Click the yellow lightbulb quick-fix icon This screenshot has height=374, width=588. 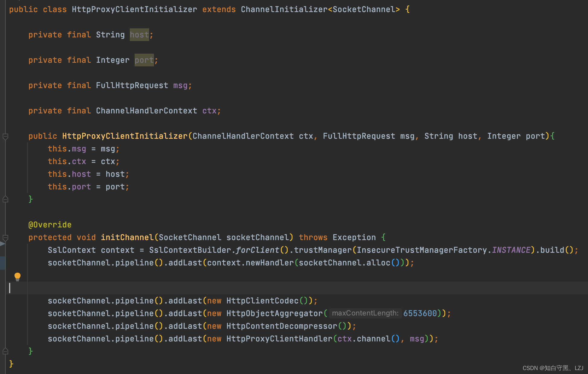pos(18,276)
